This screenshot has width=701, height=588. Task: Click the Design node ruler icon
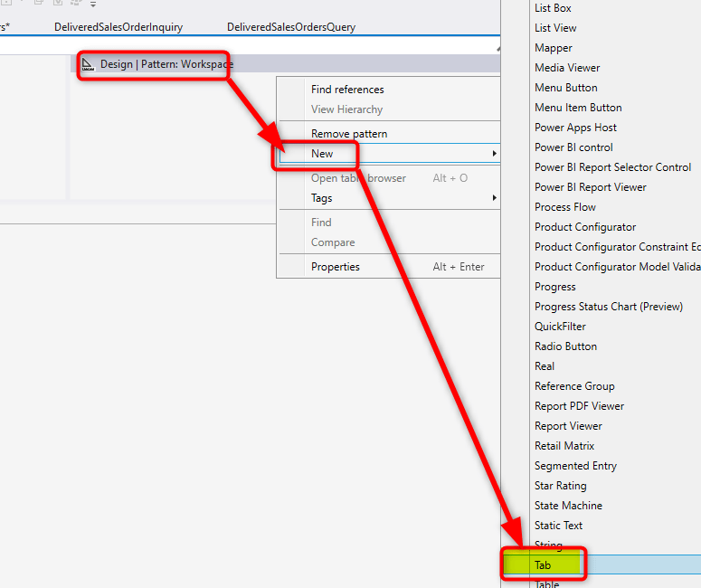coord(88,64)
